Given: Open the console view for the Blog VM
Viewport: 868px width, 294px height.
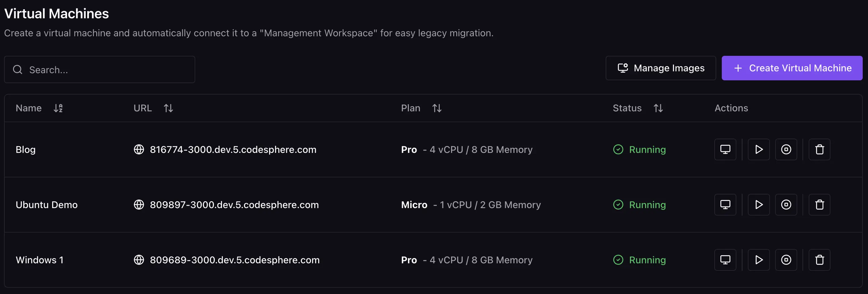Looking at the screenshot, I should tap(725, 149).
